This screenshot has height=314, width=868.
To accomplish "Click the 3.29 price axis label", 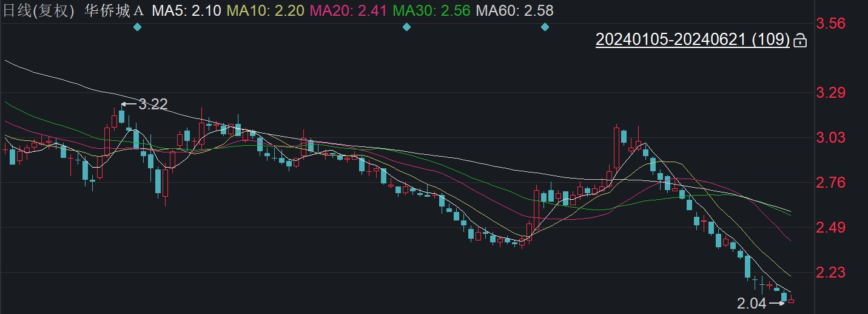I will click(x=831, y=93).
